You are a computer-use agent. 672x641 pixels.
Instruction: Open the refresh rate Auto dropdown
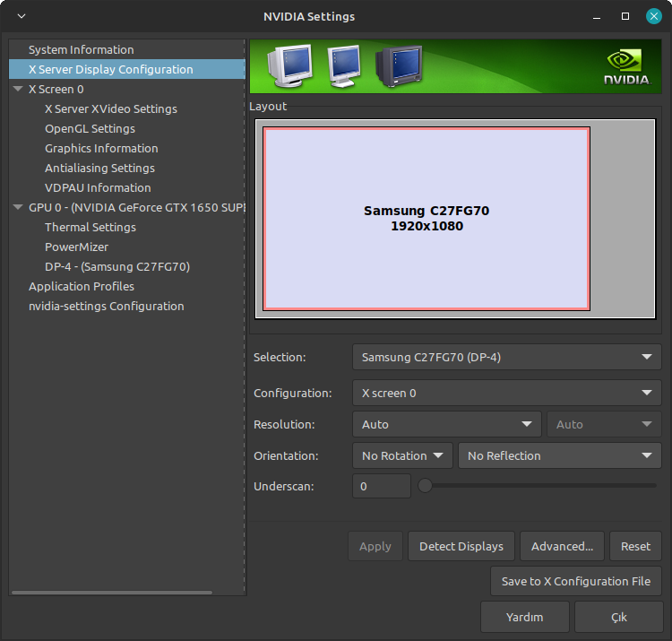(604, 424)
